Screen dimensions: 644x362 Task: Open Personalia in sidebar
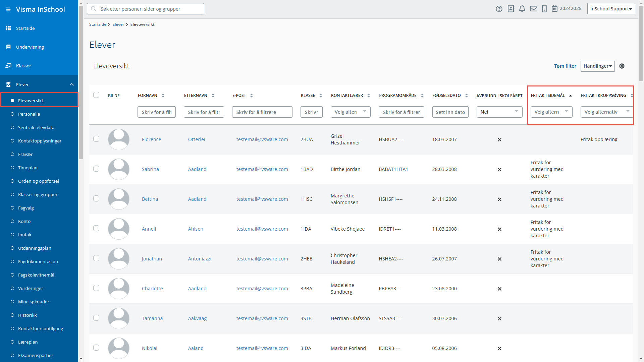(29, 114)
